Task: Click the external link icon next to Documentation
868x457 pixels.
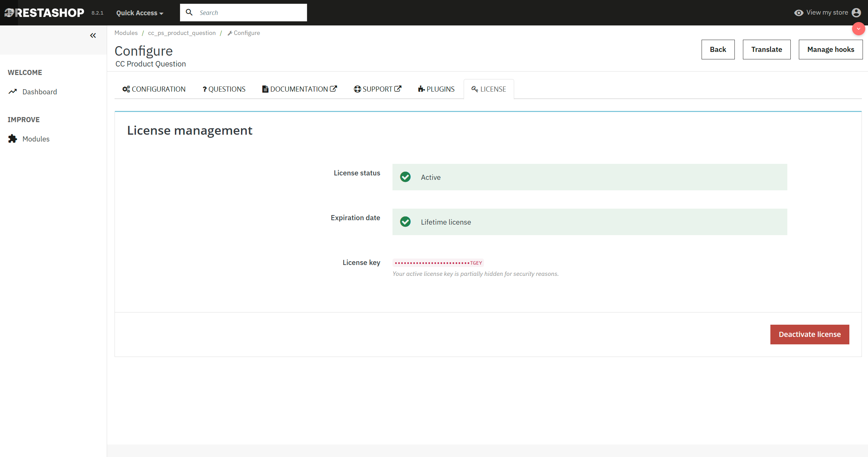Action: [x=334, y=88]
